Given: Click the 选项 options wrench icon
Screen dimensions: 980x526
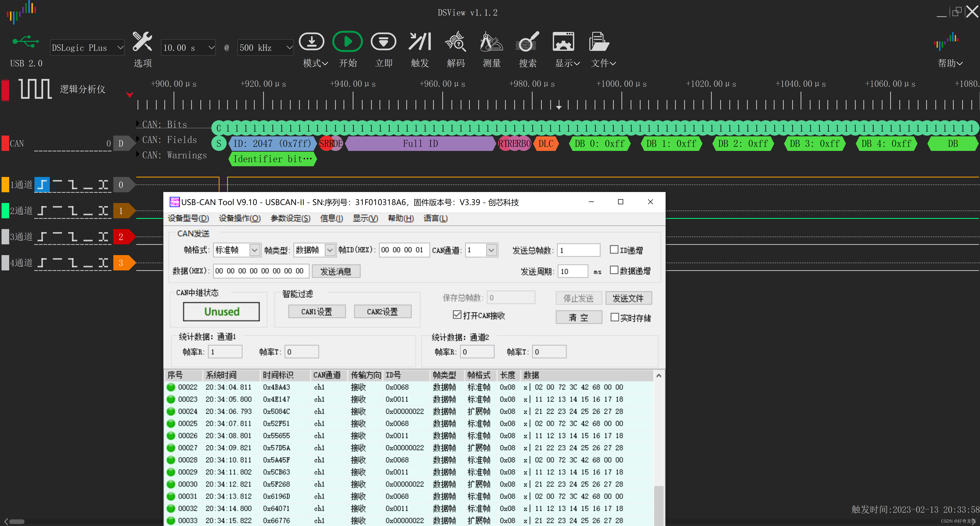Looking at the screenshot, I should [x=142, y=41].
